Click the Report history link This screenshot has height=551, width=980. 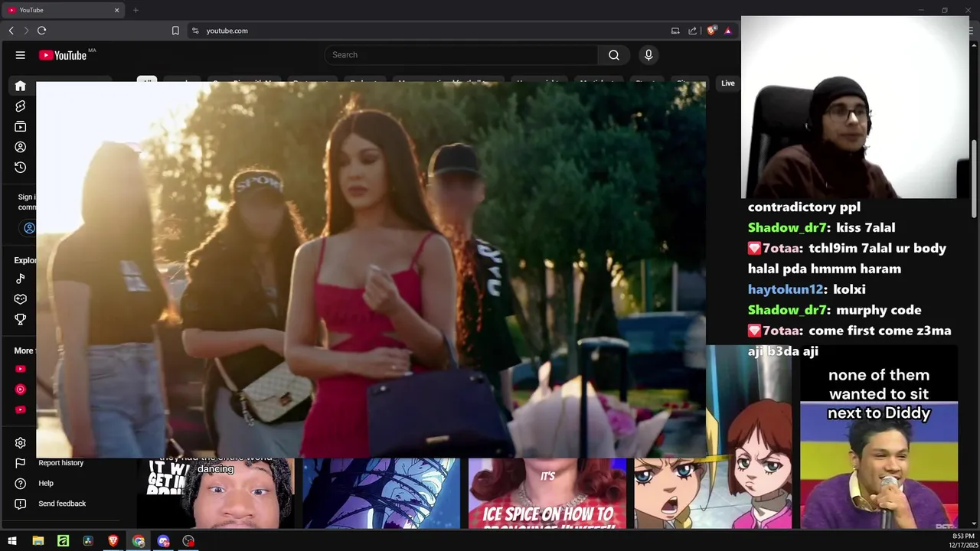[x=61, y=463]
